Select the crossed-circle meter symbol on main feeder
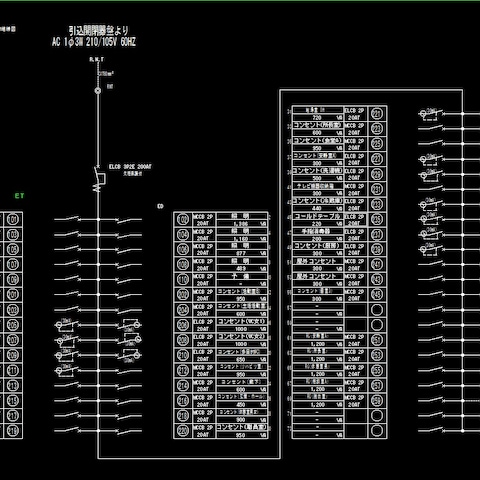The height and width of the screenshot is (480, 480). (x=98, y=90)
